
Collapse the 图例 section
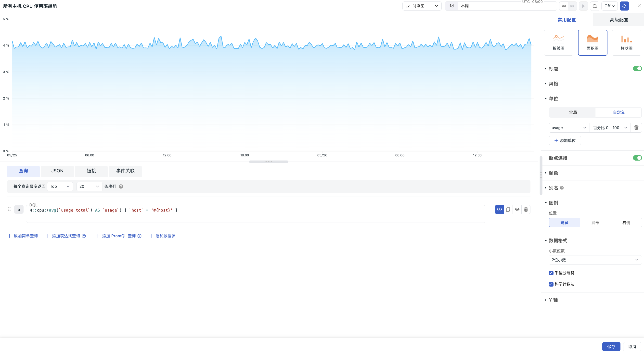click(x=553, y=202)
